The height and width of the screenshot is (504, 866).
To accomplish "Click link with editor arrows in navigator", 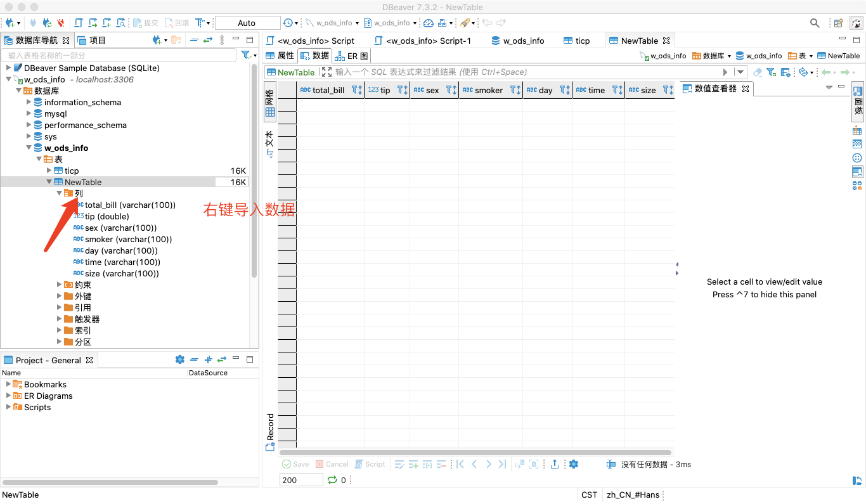I will point(207,40).
